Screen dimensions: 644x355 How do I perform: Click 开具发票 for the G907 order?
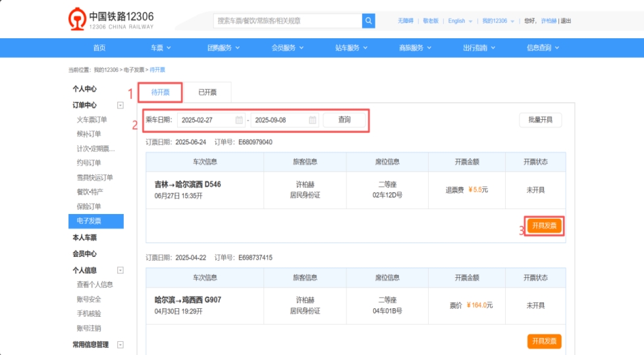click(x=544, y=341)
